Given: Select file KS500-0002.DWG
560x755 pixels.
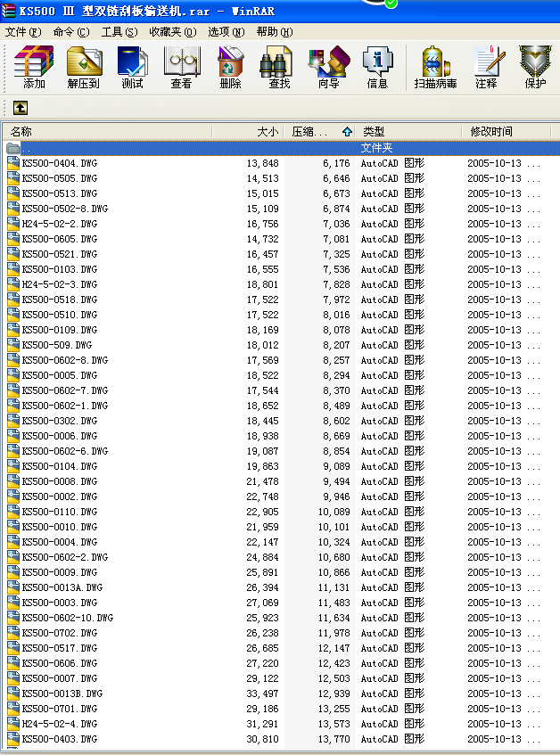Looking at the screenshot, I should [59, 496].
